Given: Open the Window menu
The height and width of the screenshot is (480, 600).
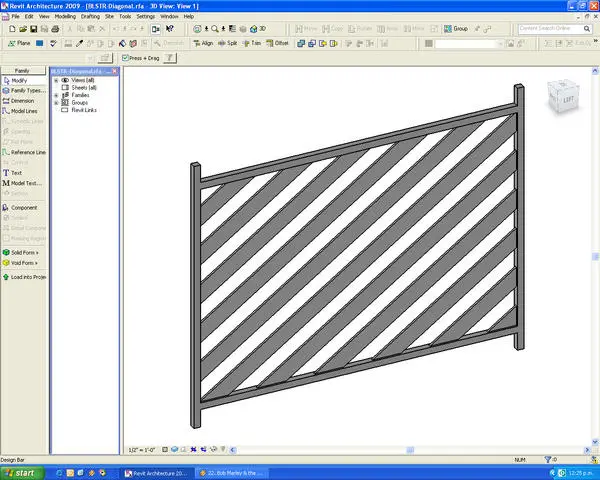Looking at the screenshot, I should [169, 16].
